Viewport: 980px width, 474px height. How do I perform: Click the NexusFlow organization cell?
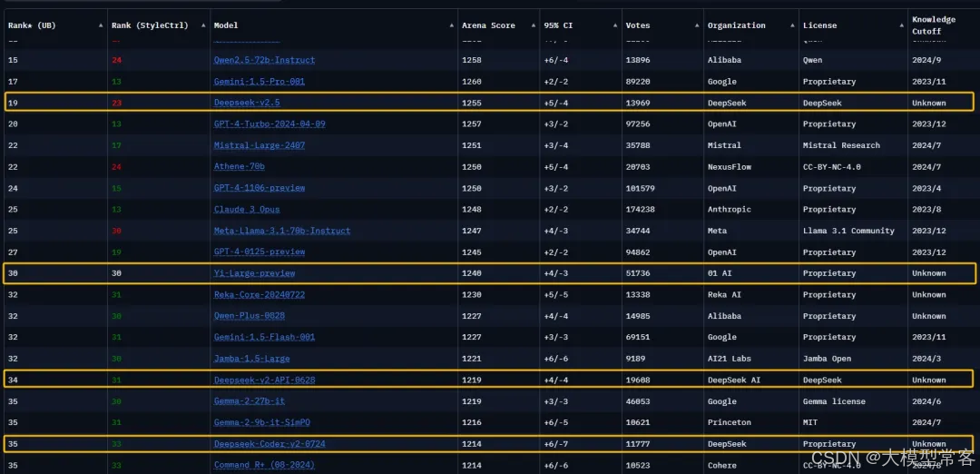pos(730,166)
